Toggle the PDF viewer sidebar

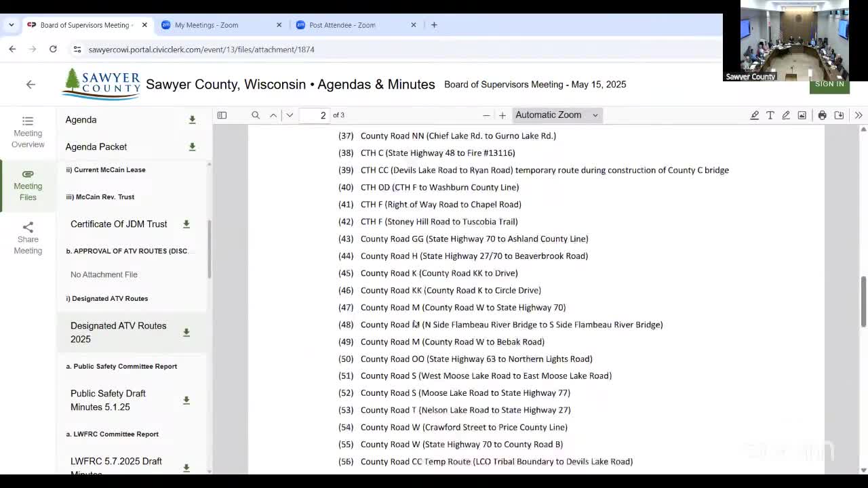pyautogui.click(x=222, y=115)
